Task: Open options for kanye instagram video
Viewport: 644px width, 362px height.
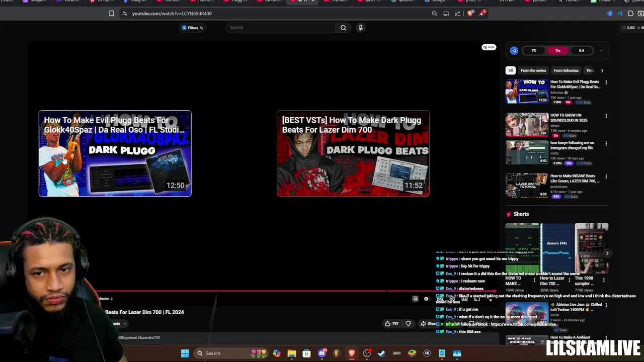Action: [606, 143]
